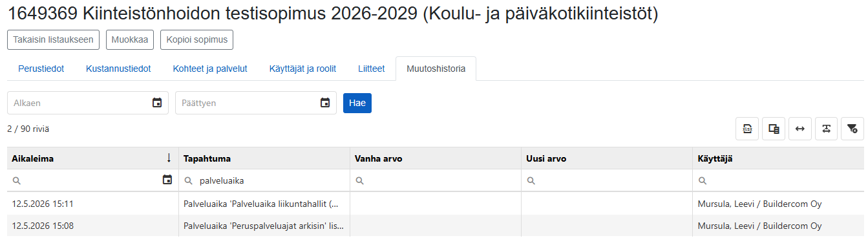This screenshot has height=247, width=868.
Task: Switch to the Perustiedot tab
Action: [x=41, y=69]
